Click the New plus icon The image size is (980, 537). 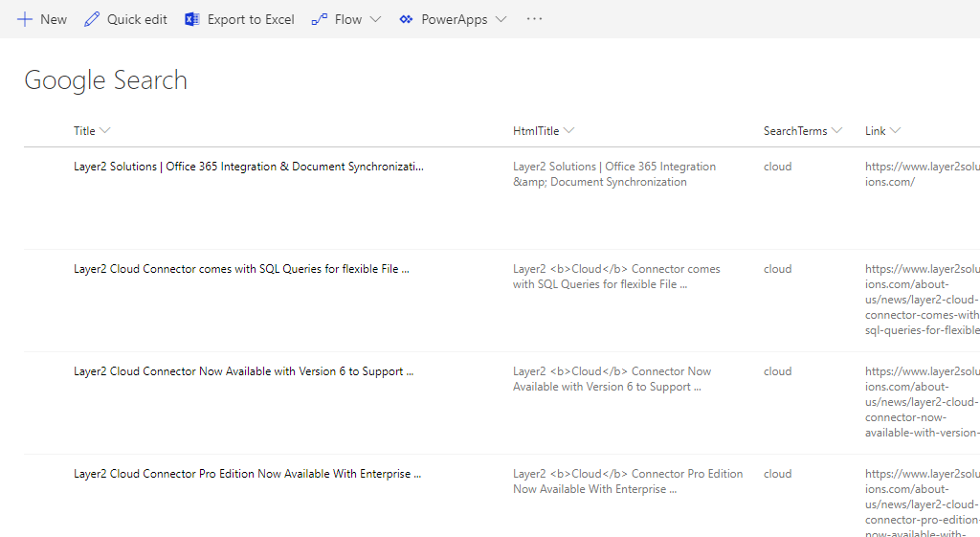click(x=25, y=19)
